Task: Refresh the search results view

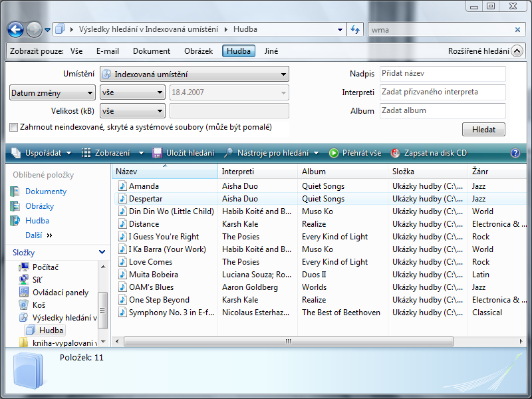Action: (355, 29)
